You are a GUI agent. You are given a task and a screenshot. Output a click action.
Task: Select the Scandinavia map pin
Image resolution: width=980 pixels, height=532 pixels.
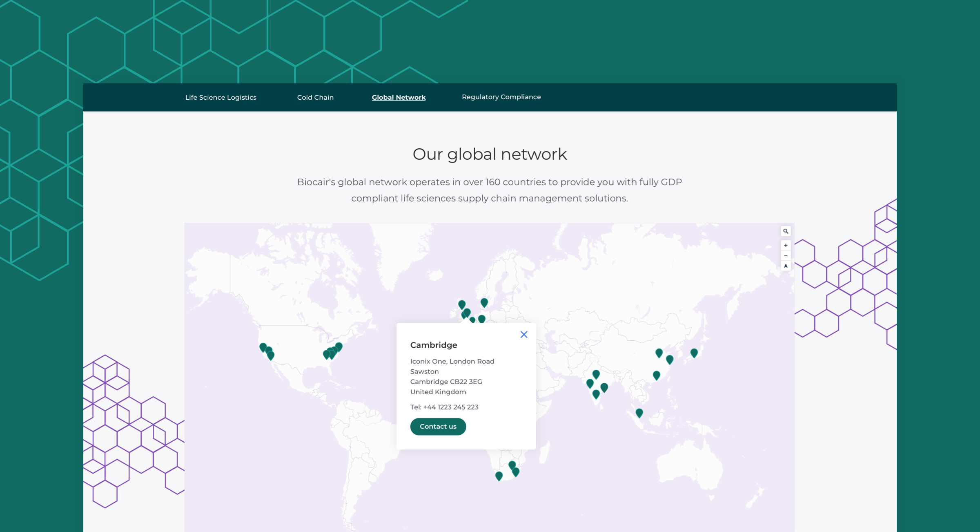(484, 302)
